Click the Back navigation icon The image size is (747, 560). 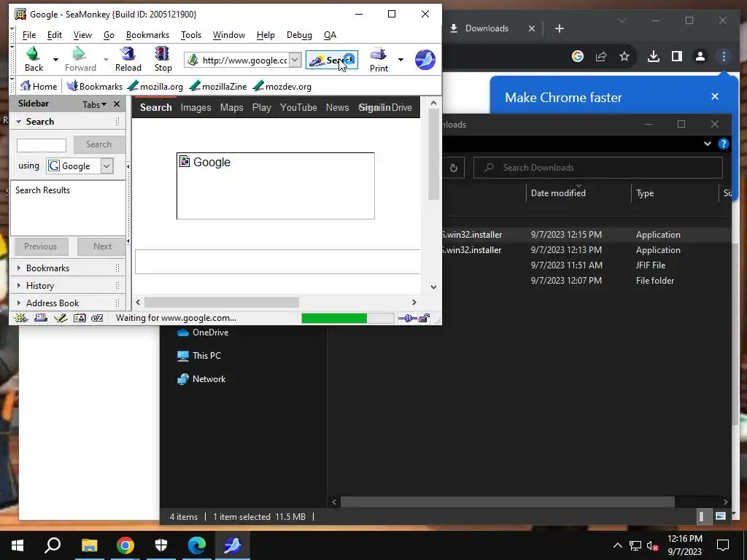34,60
